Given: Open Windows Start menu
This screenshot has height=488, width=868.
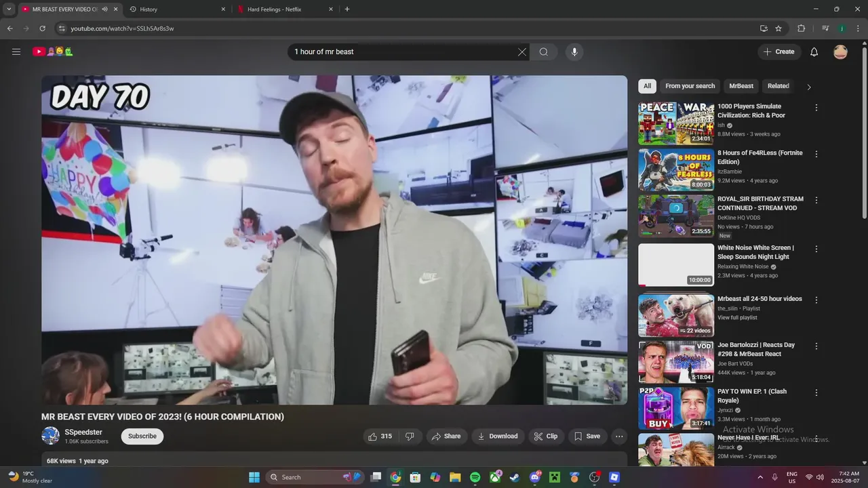Looking at the screenshot, I should click(254, 477).
